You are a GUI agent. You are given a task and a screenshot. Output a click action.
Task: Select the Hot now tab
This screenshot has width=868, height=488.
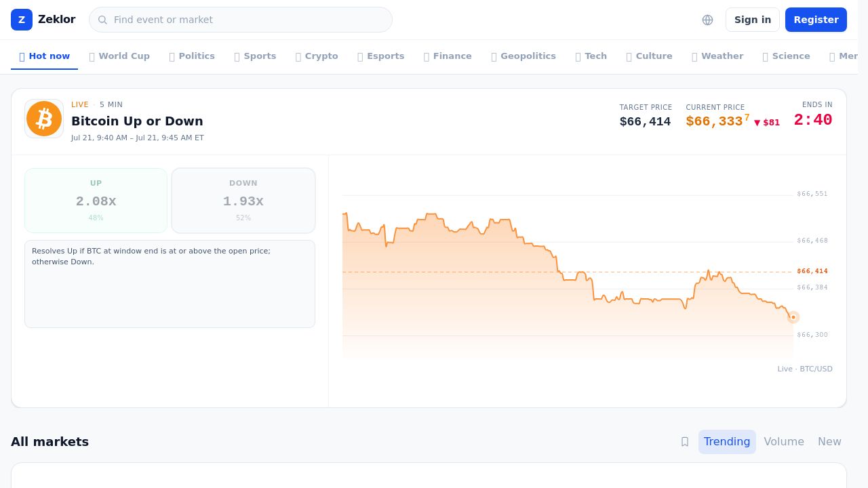pos(45,56)
